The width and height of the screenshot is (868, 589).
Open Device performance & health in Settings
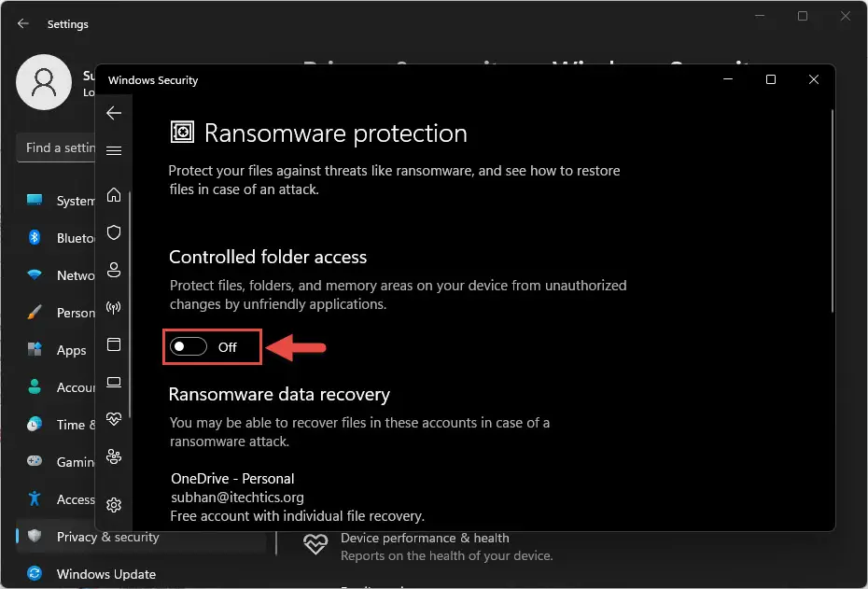[427, 546]
